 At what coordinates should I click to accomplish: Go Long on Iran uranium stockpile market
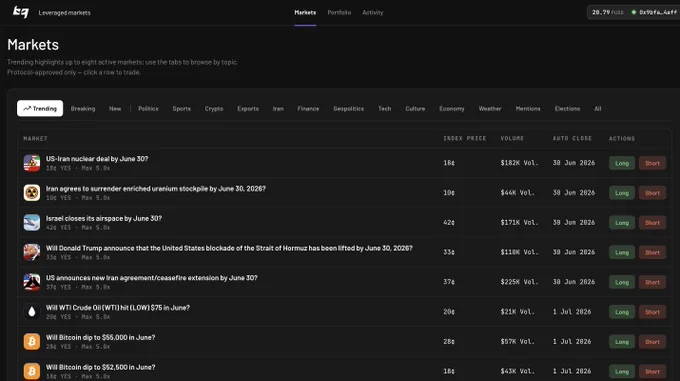(622, 193)
